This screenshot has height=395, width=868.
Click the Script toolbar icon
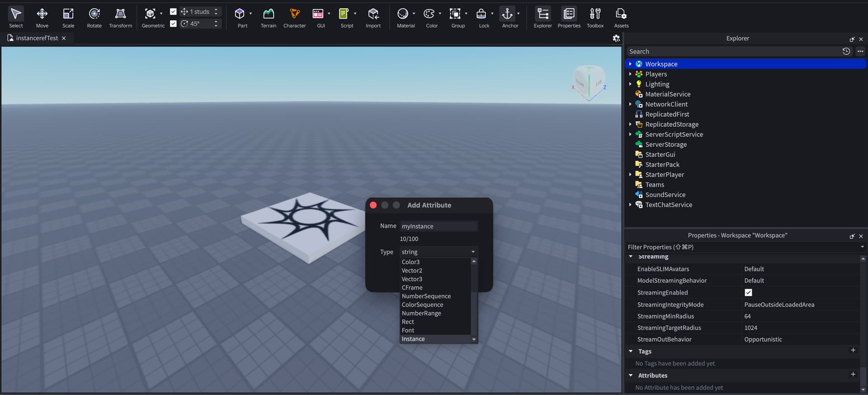click(344, 14)
